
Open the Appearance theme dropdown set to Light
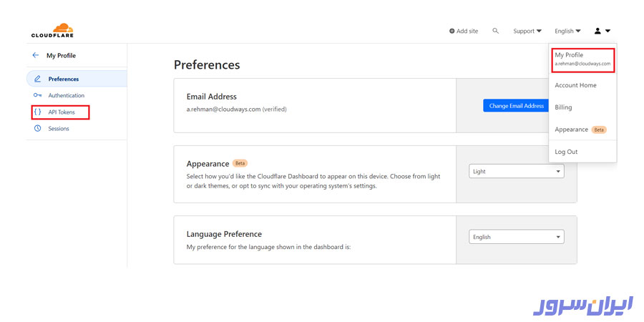click(x=517, y=172)
